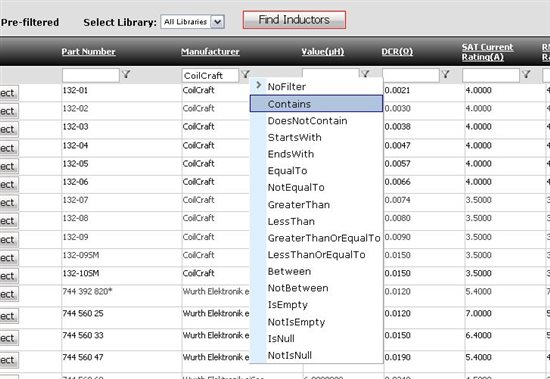Click the Find Inductors button
The height and width of the screenshot is (379, 550).
(x=294, y=20)
